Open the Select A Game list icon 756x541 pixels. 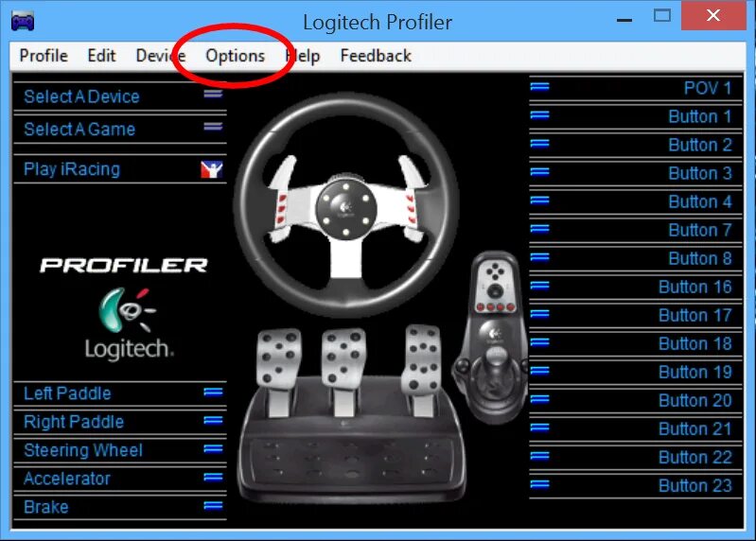click(x=213, y=126)
